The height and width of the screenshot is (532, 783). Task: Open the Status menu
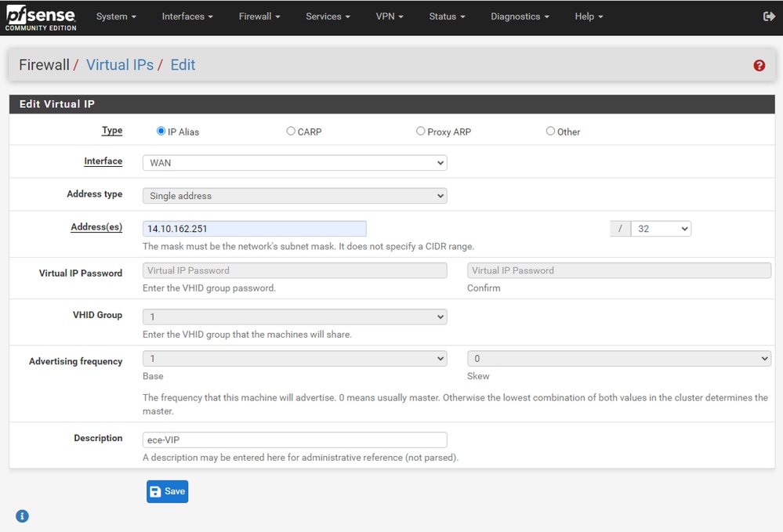tap(447, 16)
